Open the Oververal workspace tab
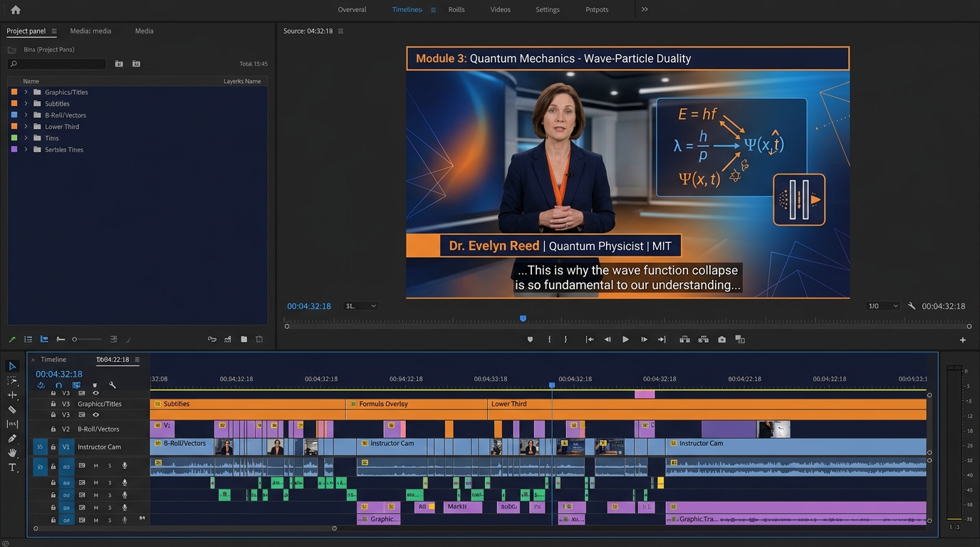This screenshot has height=547, width=980. coord(352,10)
